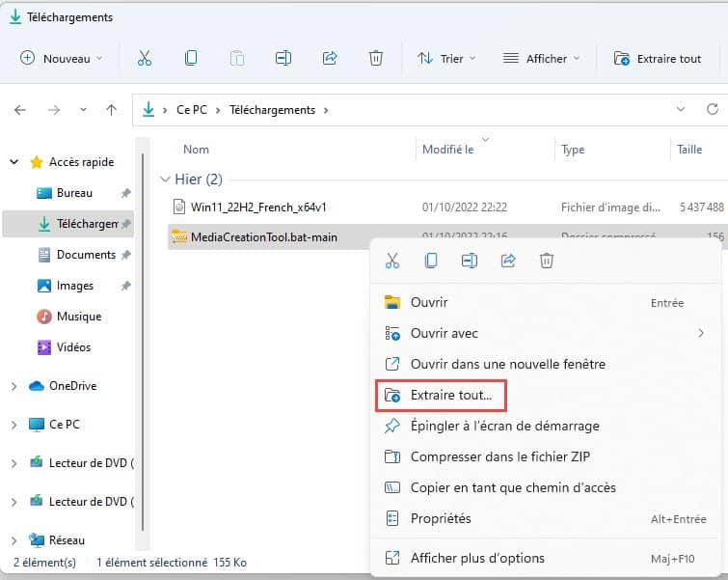Open the recent locations dropdown arrow
The width and height of the screenshot is (728, 580).
pos(83,110)
